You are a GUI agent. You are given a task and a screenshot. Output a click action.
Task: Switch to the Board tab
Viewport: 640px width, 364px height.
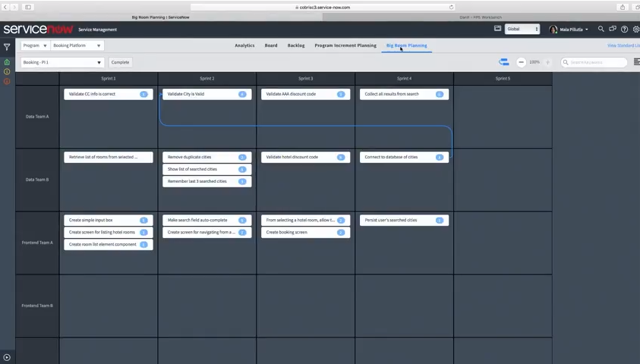(x=271, y=45)
